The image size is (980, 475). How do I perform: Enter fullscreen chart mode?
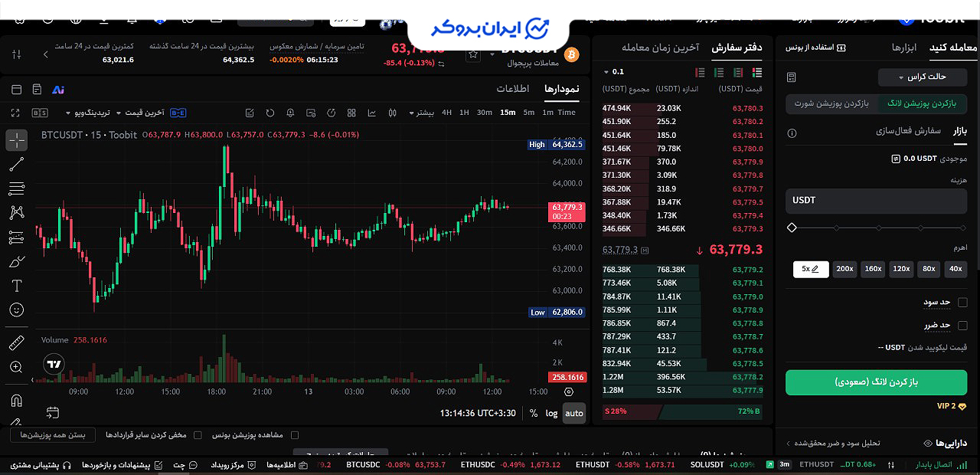(15, 113)
